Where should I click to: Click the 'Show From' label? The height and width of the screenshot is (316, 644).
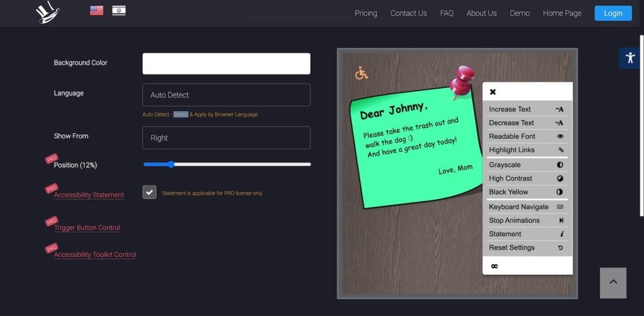[71, 136]
